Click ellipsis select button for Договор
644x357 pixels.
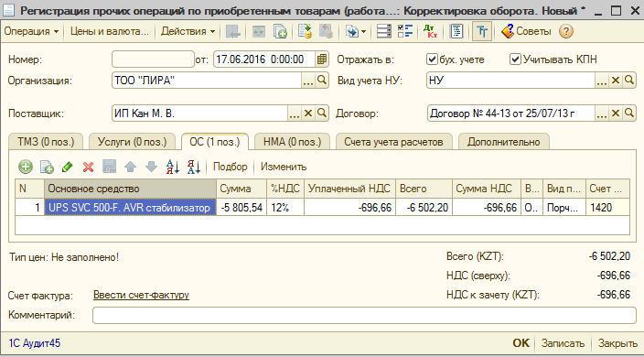[602, 114]
